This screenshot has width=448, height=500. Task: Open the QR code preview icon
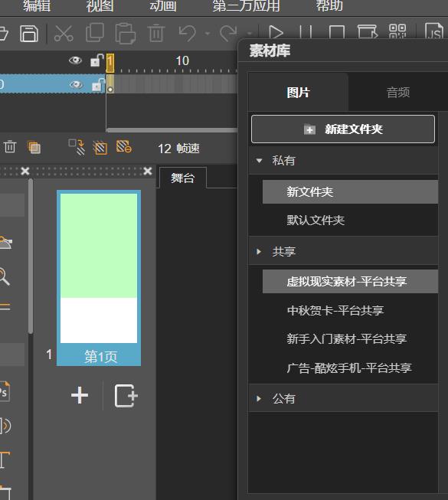pos(397,31)
